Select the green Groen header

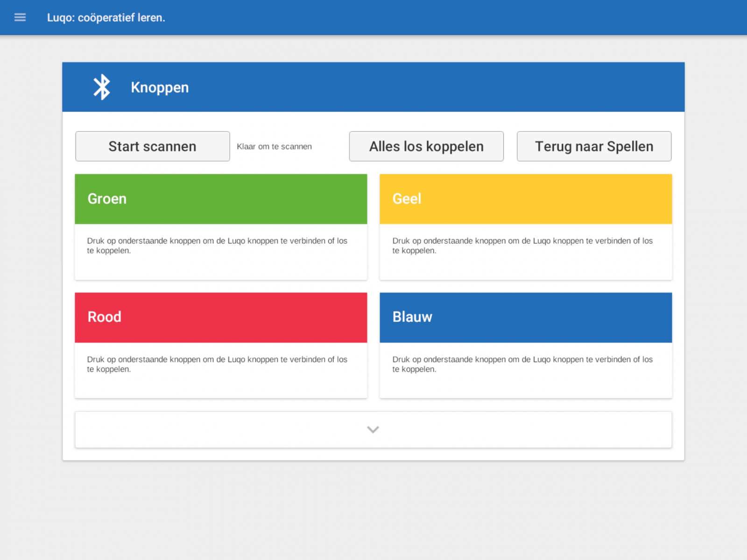point(221,199)
